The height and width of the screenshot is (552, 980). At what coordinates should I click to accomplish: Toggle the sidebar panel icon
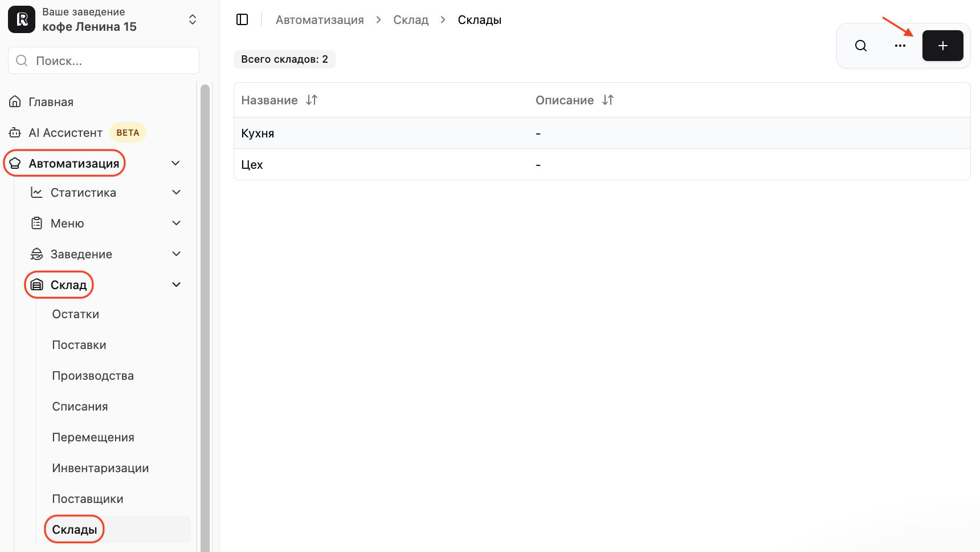(x=242, y=20)
